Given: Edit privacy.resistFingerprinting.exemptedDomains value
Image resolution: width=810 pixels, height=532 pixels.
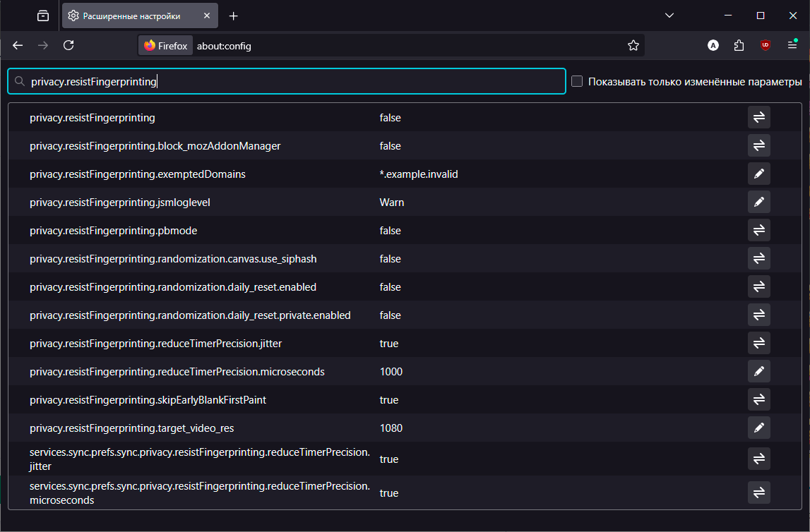Looking at the screenshot, I should pos(758,174).
